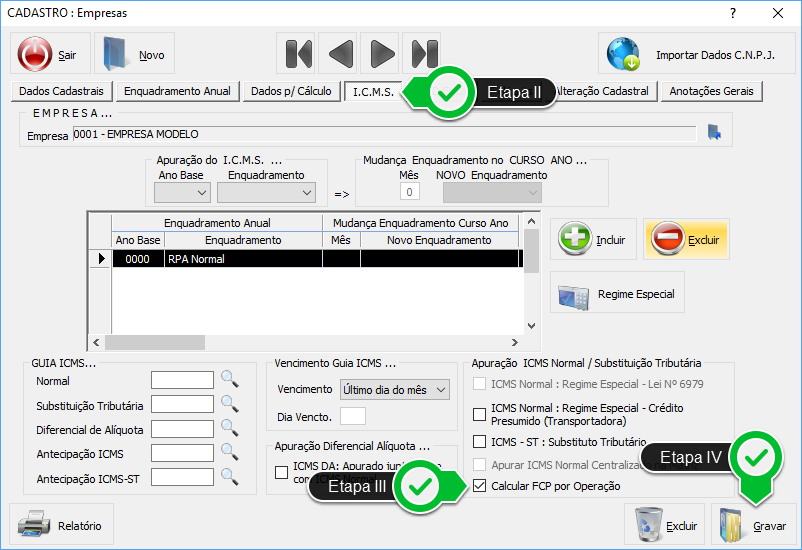Enable ICMS - ST Substituto Tributário checkbox

coord(480,442)
